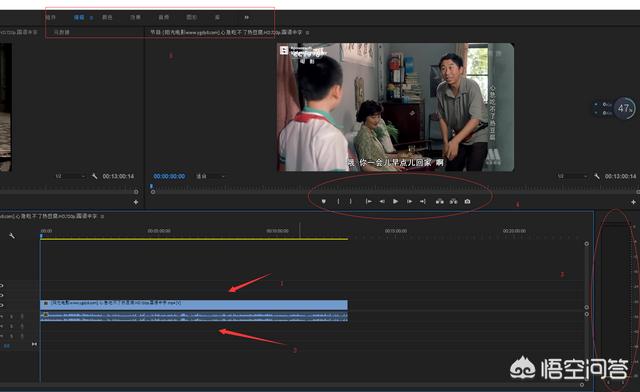Open timeline display settings wrench

tap(12, 235)
